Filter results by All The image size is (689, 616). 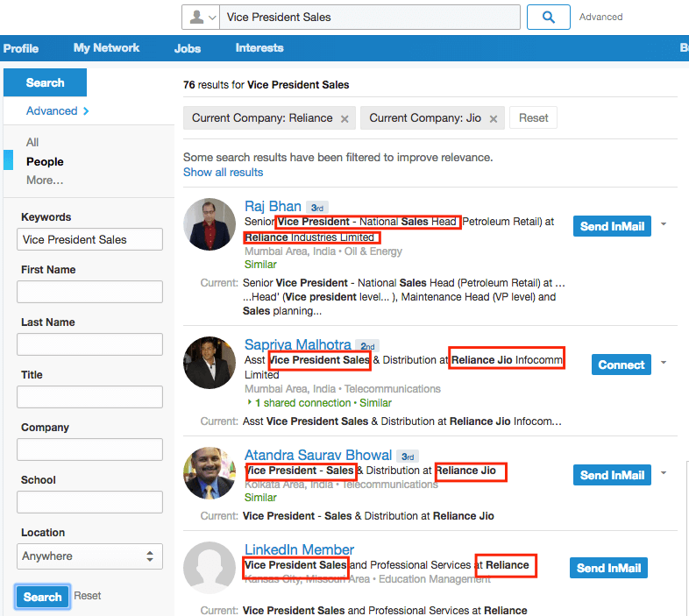coord(32,142)
